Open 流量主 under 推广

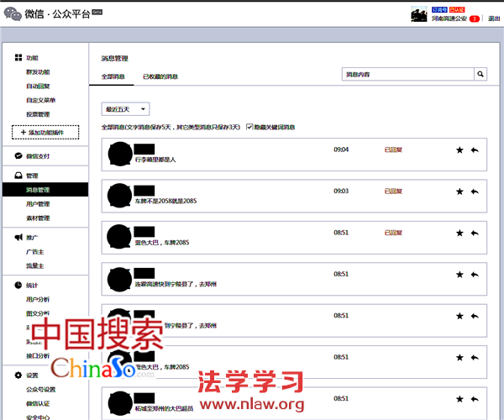pyautogui.click(x=35, y=266)
